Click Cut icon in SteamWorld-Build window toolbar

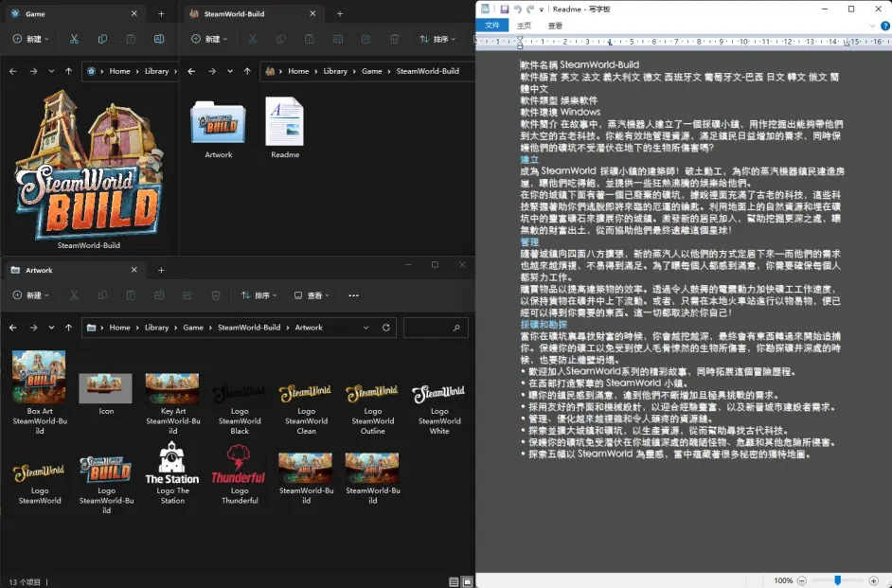point(253,39)
